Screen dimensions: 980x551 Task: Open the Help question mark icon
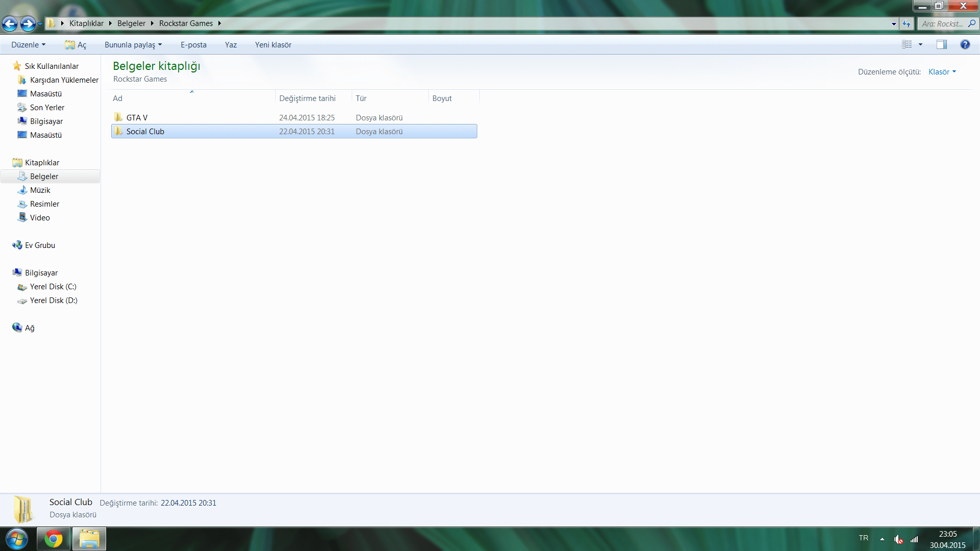[x=965, y=44]
